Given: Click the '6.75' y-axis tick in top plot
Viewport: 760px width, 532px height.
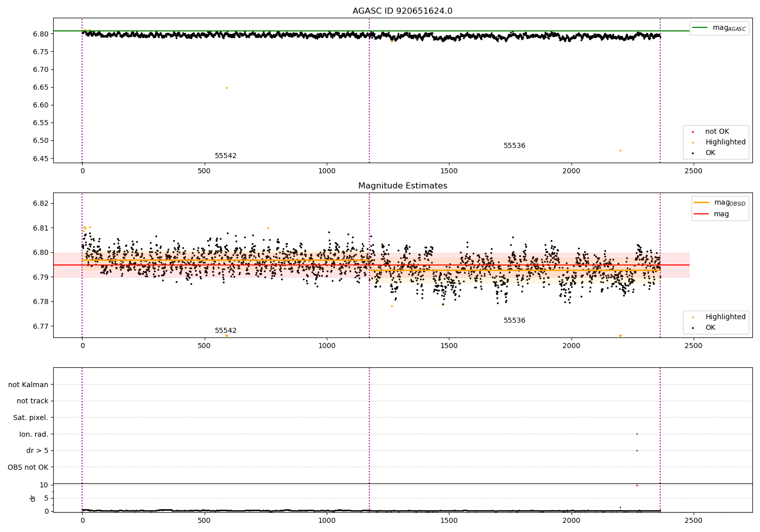Looking at the screenshot, I should (41, 52).
